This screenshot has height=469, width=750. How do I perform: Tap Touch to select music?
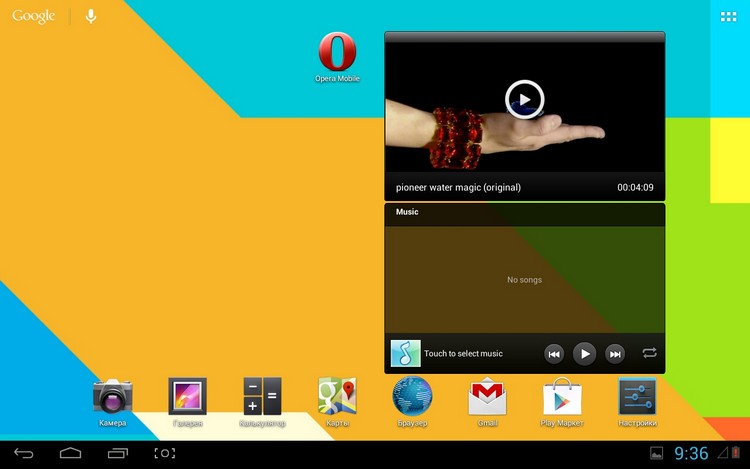(x=463, y=353)
